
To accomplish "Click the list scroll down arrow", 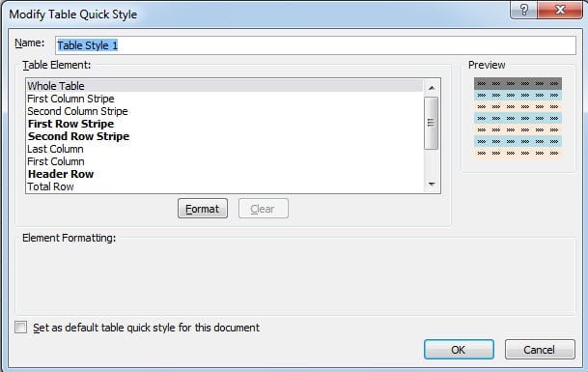I will point(432,184).
